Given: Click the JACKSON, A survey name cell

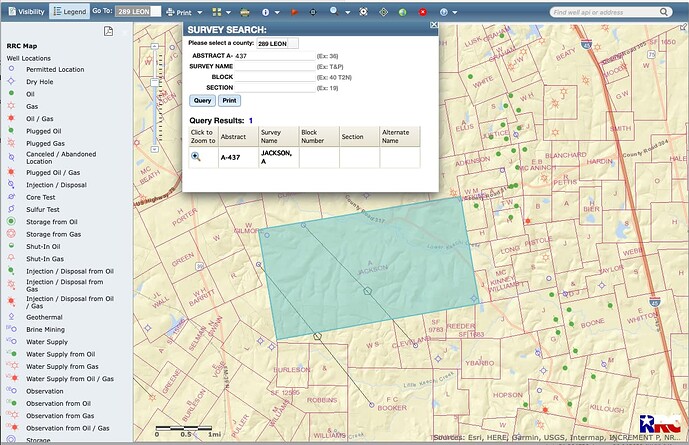Looking at the screenshot, I should [x=279, y=157].
